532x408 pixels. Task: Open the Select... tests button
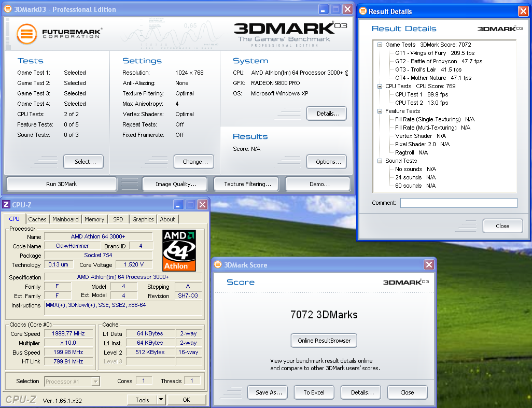point(83,162)
